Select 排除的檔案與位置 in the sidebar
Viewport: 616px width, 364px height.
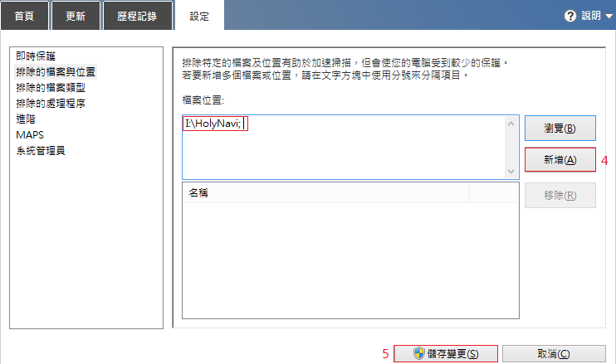coord(56,72)
